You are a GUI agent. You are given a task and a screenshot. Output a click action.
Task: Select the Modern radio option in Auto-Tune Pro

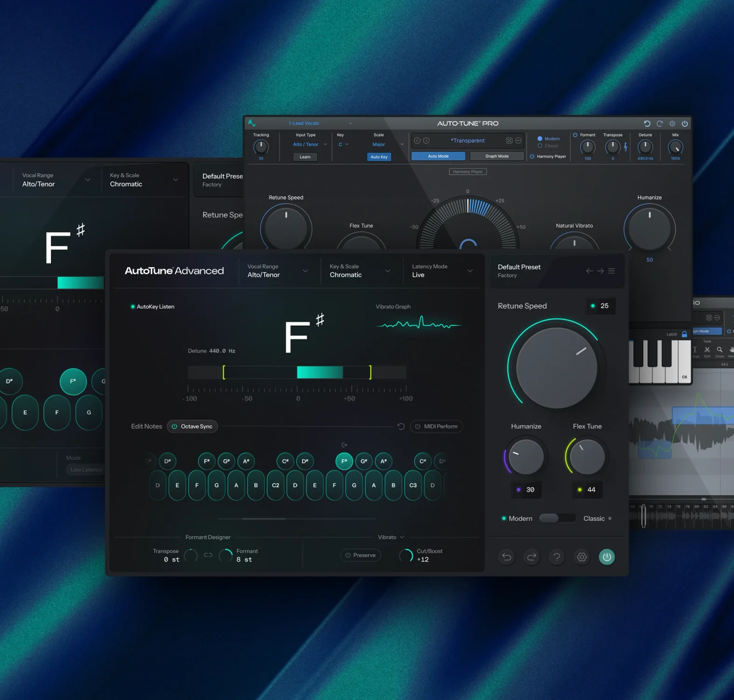pyautogui.click(x=548, y=139)
